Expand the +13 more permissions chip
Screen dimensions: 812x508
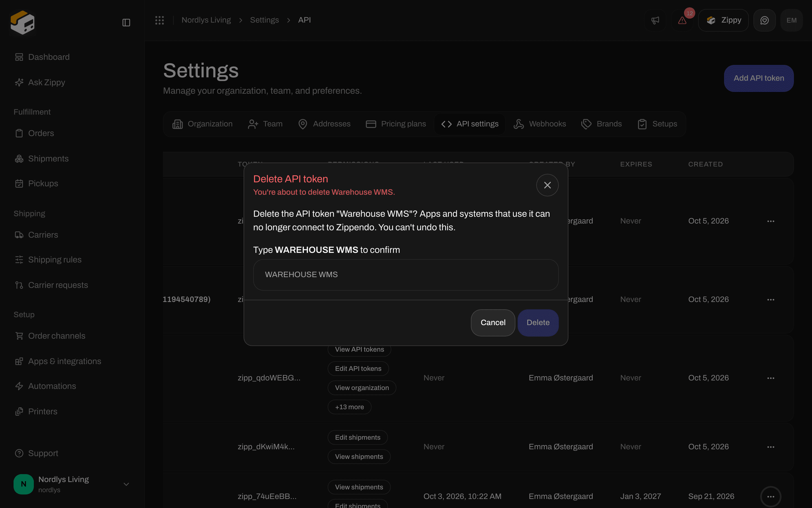pos(349,407)
